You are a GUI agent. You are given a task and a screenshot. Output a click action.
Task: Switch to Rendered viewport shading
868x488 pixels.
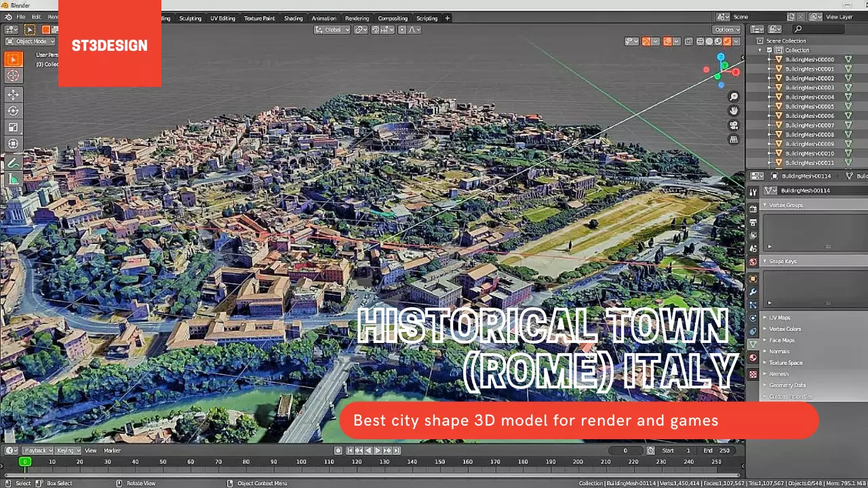(727, 41)
